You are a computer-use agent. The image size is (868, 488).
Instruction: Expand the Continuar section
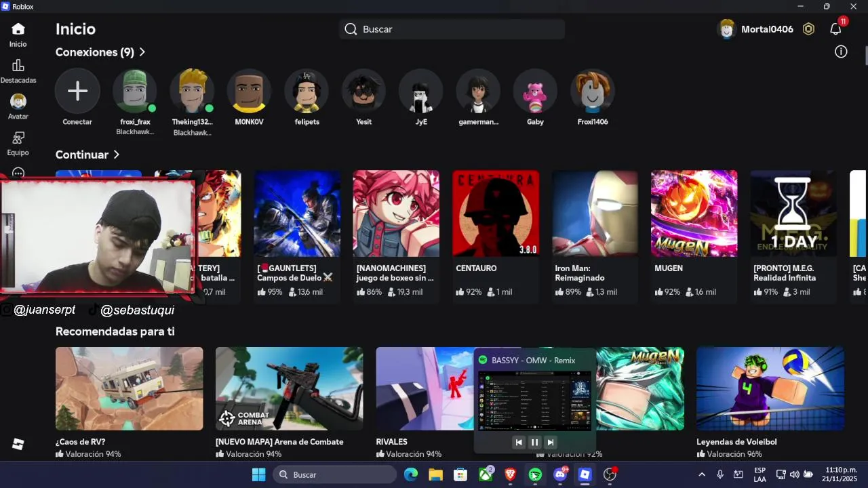pyautogui.click(x=87, y=155)
